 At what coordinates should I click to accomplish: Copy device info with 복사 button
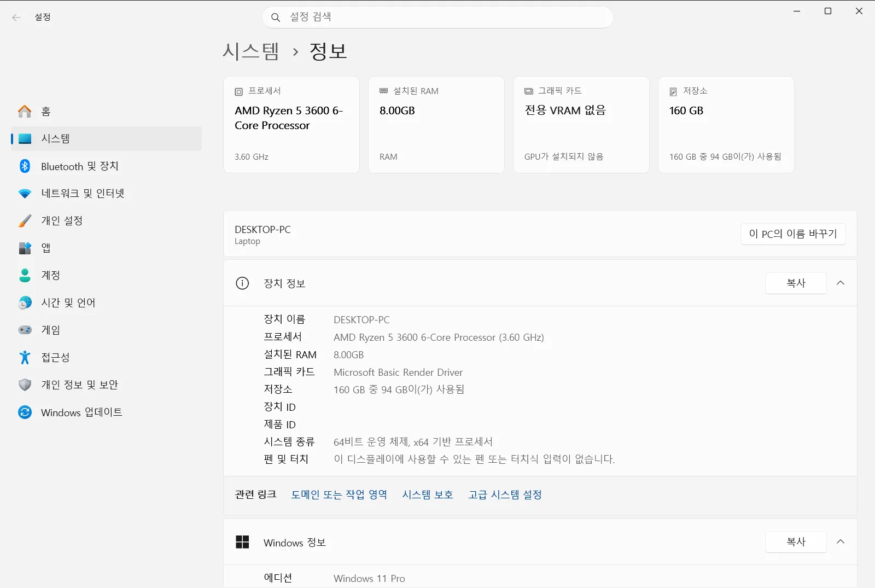(796, 283)
